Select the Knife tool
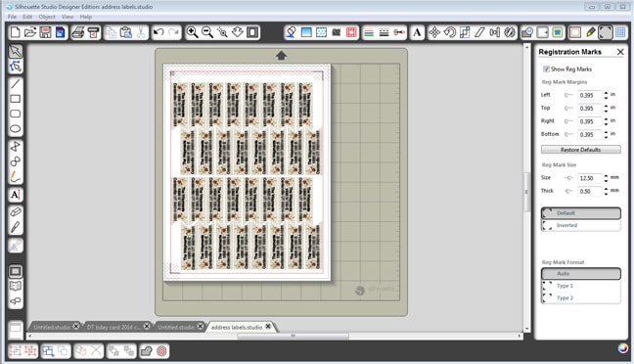The width and height of the screenshot is (634, 364). (x=16, y=227)
